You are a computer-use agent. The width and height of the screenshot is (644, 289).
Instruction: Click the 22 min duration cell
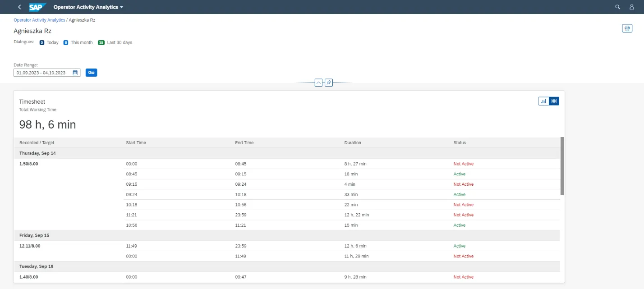pos(351,205)
